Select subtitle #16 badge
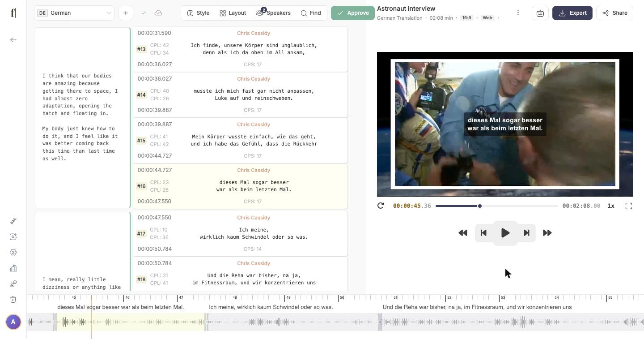Image resolution: width=644 pixels, height=339 pixels. point(141,186)
